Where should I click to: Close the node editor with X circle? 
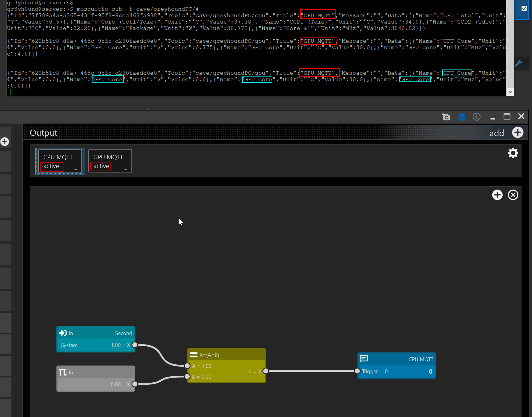tap(513, 195)
